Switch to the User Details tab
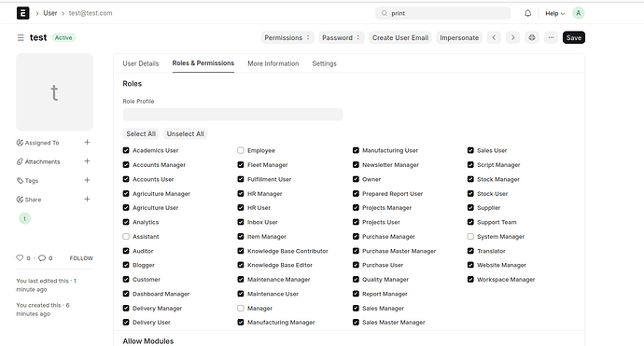The image size is (644, 346). (141, 63)
